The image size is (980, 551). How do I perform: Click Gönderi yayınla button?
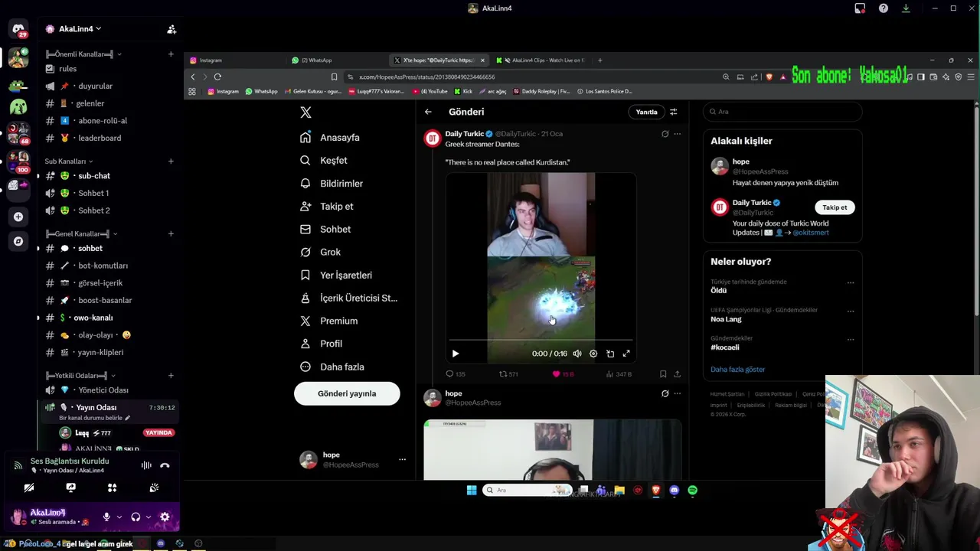click(x=347, y=393)
